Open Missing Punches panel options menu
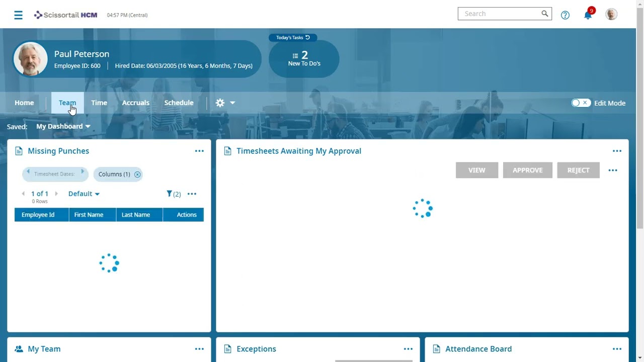644x362 pixels. [199, 151]
